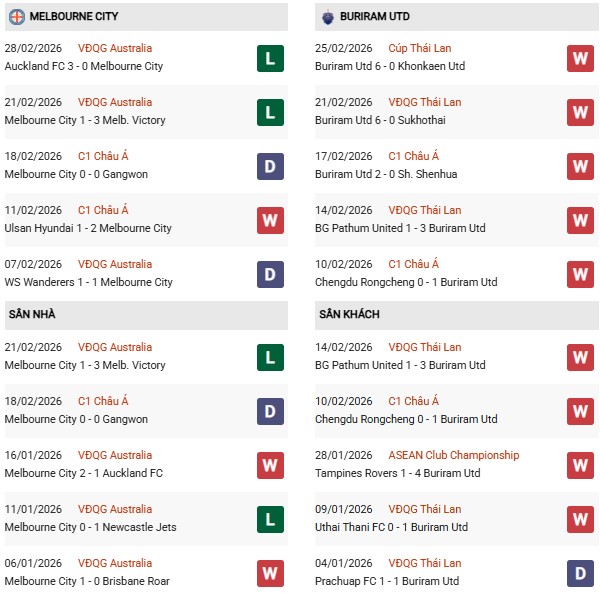Viewport: 600px width, 593px height.
Task: Click the D badge for Melbourne City 0-0 Gangwon, 18/02 top list
Action: click(269, 166)
